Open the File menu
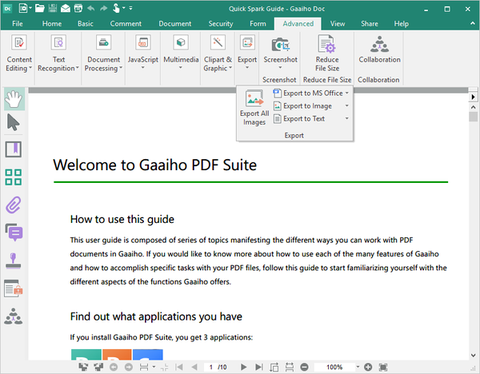This screenshot has width=480, height=374. [17, 24]
